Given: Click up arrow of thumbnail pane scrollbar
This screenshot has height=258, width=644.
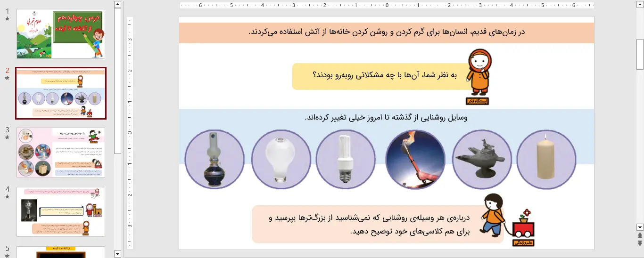Looking at the screenshot, I should point(118,4).
